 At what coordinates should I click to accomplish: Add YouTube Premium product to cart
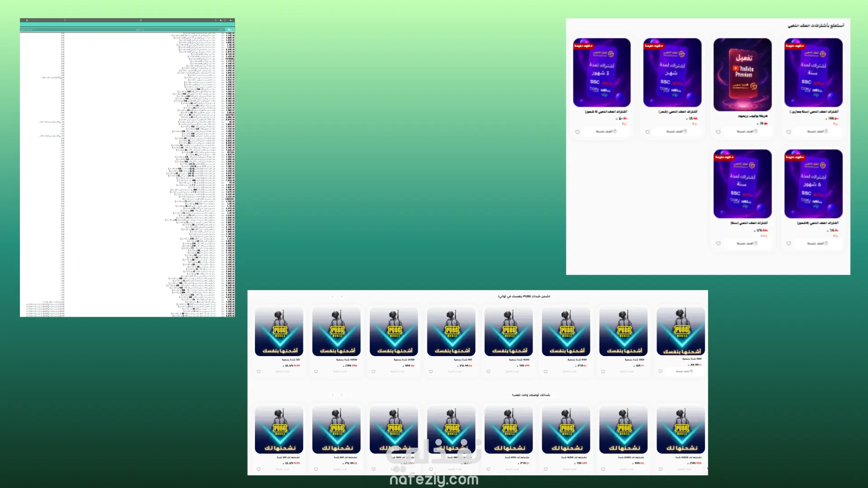click(747, 131)
